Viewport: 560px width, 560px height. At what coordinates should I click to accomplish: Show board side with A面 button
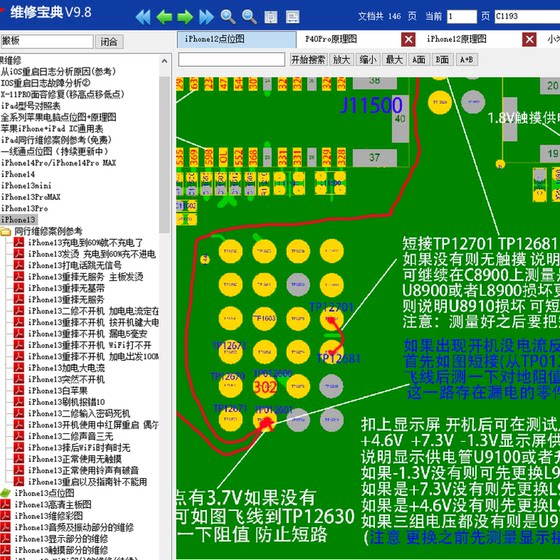pos(419,60)
